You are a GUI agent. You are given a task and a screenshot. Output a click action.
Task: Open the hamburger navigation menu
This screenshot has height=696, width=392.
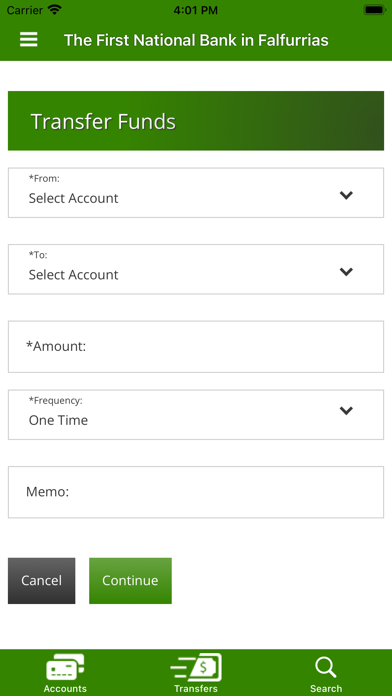pos(28,40)
